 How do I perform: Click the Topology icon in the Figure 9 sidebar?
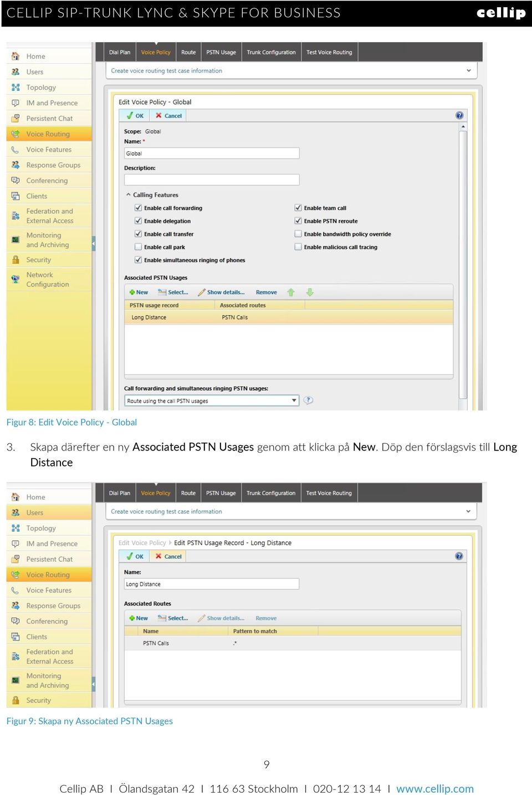click(16, 528)
